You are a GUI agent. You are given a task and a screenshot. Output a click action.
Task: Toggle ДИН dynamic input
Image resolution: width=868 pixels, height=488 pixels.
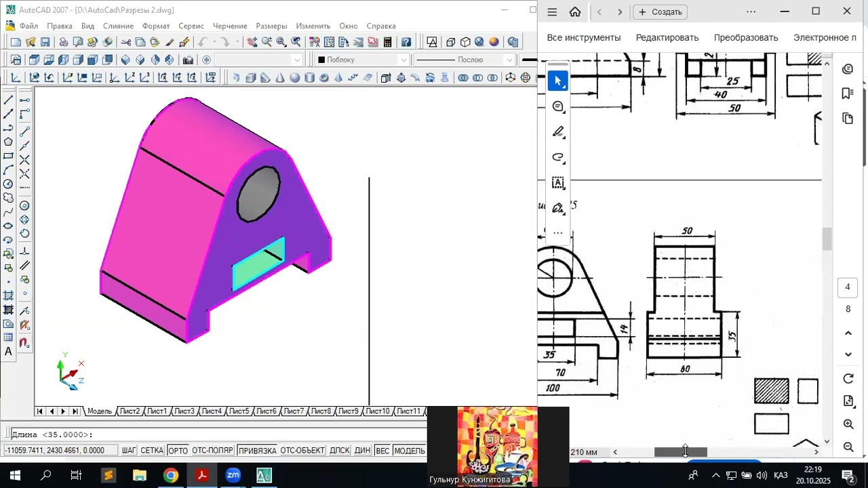(x=362, y=451)
